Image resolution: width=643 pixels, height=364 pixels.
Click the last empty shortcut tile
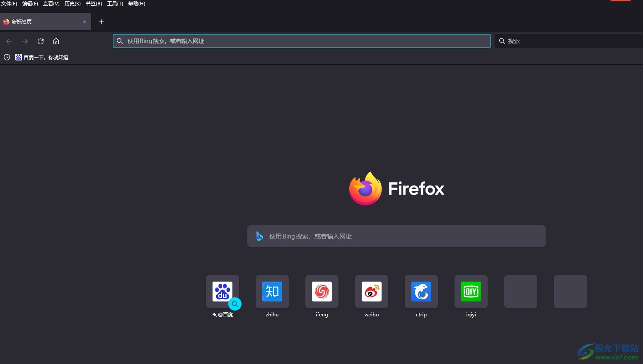coord(570,292)
